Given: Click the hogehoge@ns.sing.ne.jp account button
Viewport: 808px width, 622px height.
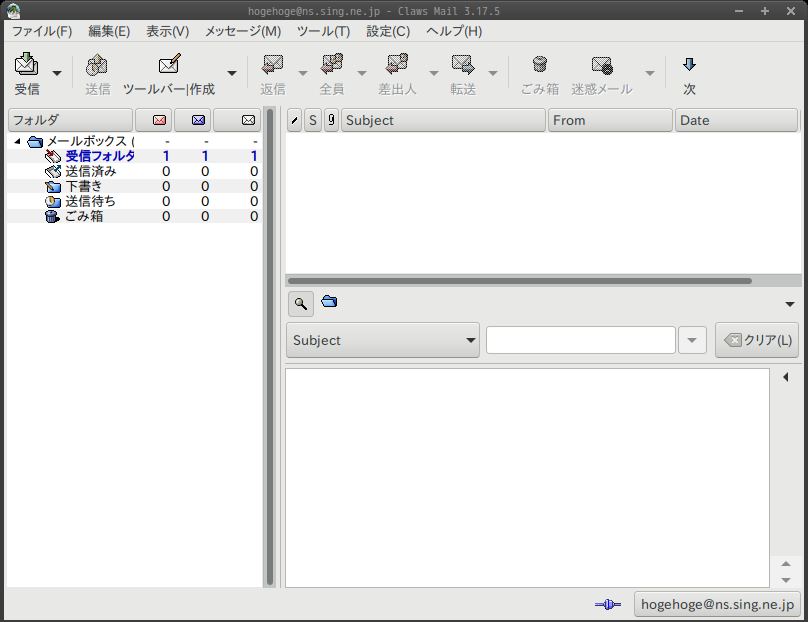Looking at the screenshot, I should (717, 604).
